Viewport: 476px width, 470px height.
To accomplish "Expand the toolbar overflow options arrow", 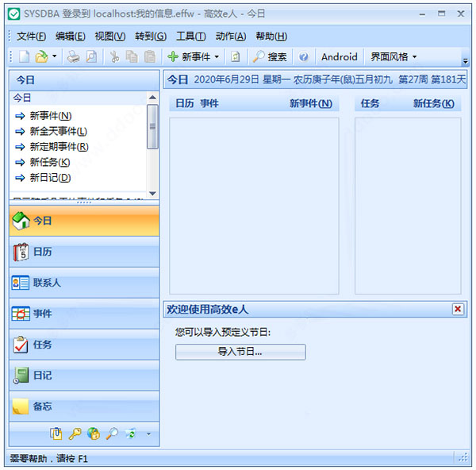I will pyautogui.click(x=466, y=61).
